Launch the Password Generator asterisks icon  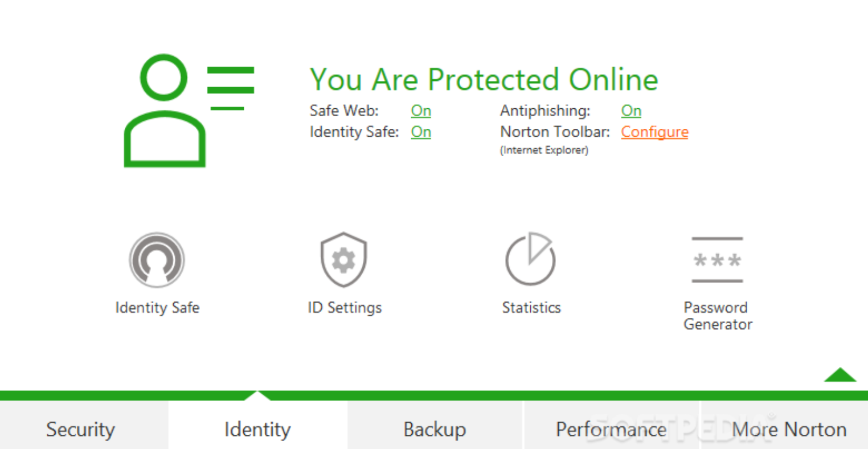pyautogui.click(x=717, y=260)
